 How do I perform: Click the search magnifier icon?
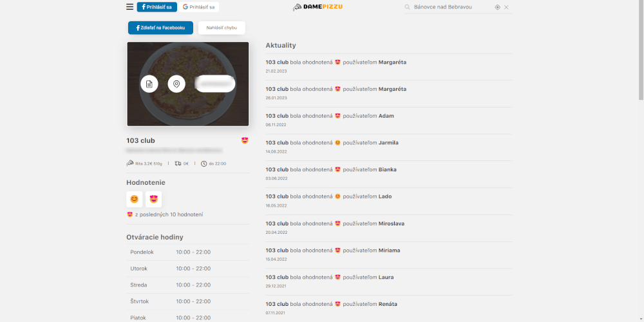(408, 7)
